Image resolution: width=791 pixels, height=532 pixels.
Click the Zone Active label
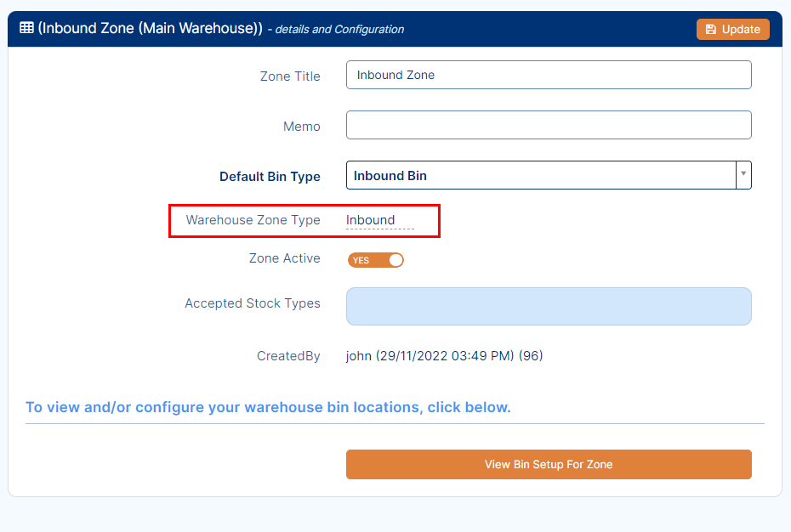[285, 258]
